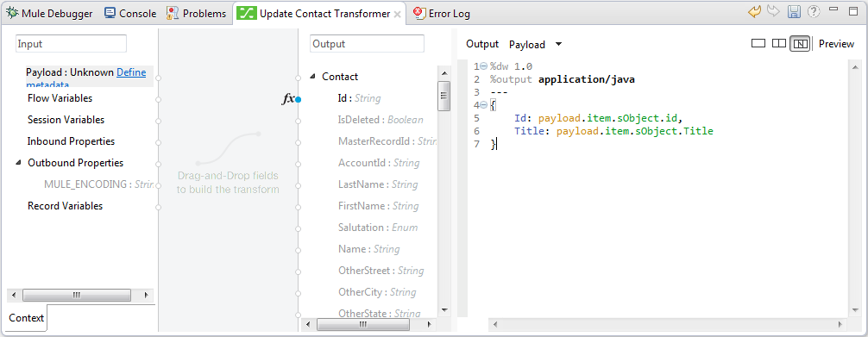Select the IsDeleted : Boolean output field
868x337 pixels.
(381, 120)
